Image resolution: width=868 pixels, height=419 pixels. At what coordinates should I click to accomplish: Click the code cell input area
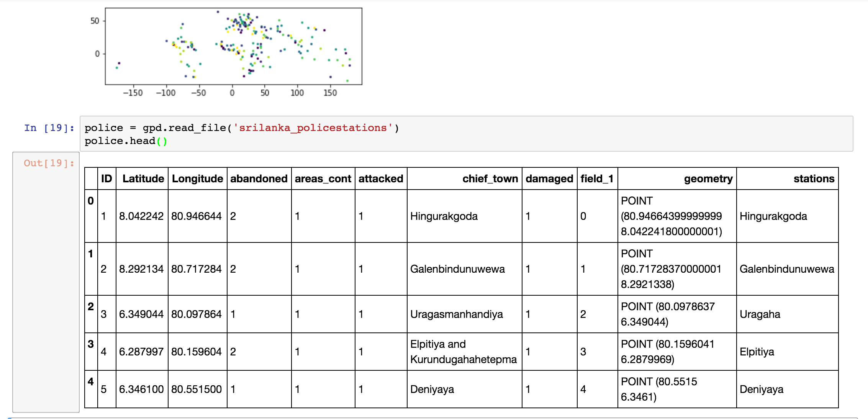pos(466,134)
